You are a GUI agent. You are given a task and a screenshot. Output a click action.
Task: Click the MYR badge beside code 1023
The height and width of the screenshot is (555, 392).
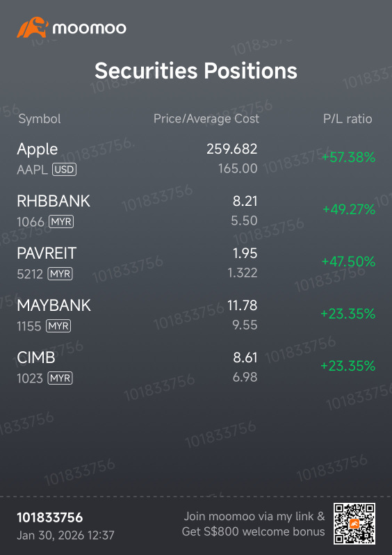click(x=60, y=378)
